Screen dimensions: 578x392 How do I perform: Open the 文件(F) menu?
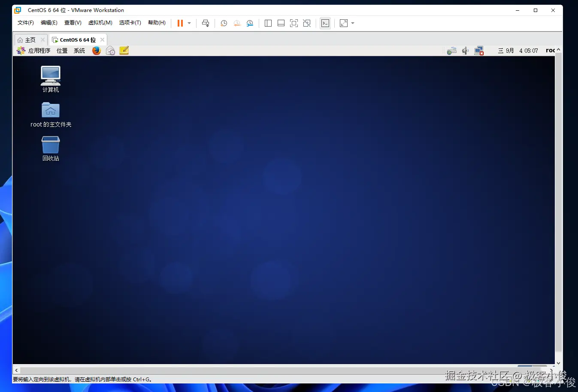(25, 23)
